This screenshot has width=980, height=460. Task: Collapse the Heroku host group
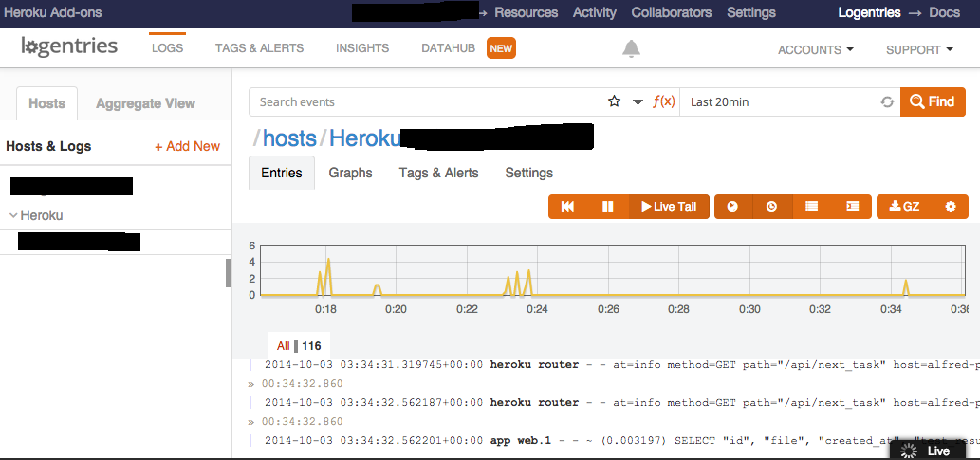point(14,215)
